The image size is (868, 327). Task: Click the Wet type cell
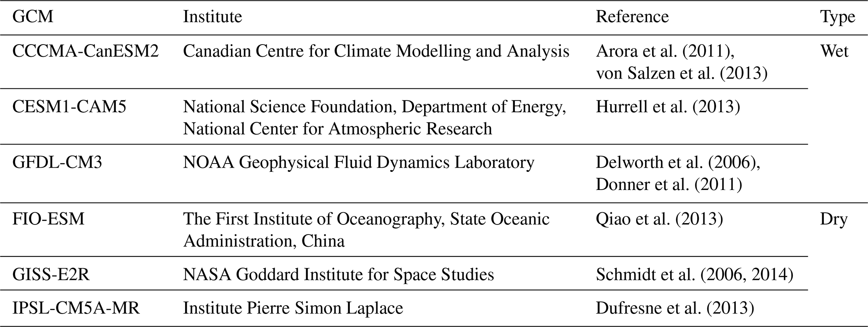834,51
